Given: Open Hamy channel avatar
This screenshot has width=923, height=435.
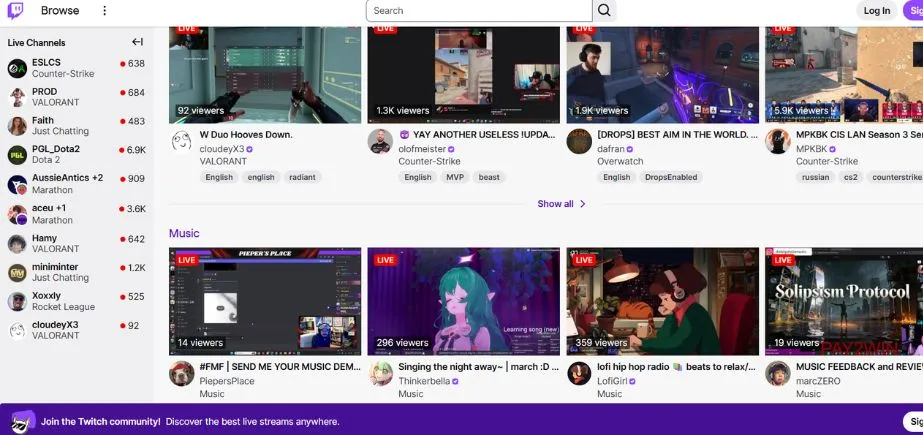Looking at the screenshot, I should 17,244.
